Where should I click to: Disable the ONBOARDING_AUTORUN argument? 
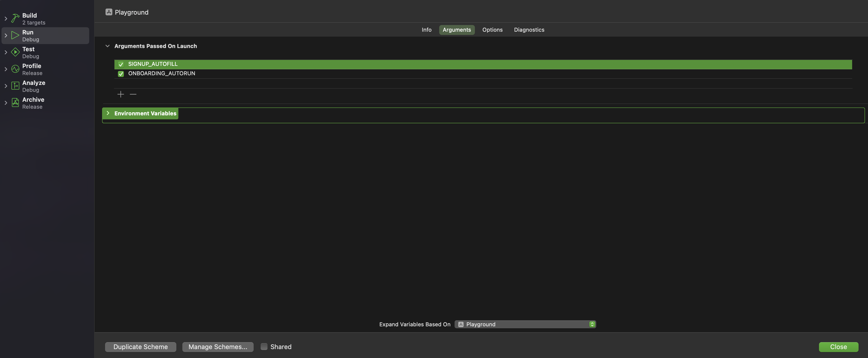coord(121,74)
